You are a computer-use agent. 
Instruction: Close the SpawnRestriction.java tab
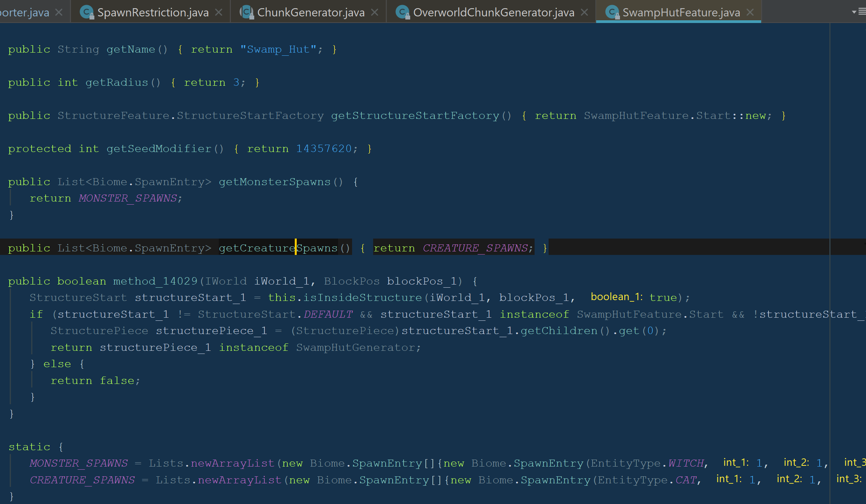click(219, 12)
